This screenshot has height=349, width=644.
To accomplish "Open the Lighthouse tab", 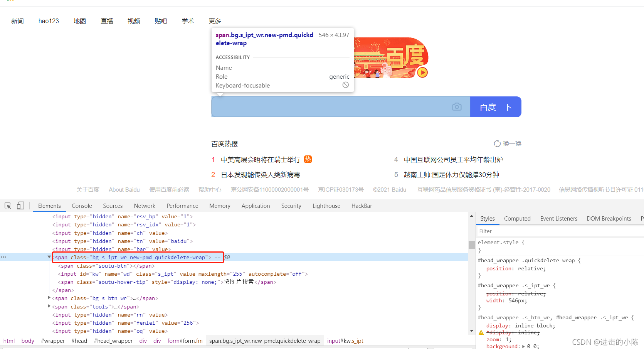I will (x=326, y=206).
